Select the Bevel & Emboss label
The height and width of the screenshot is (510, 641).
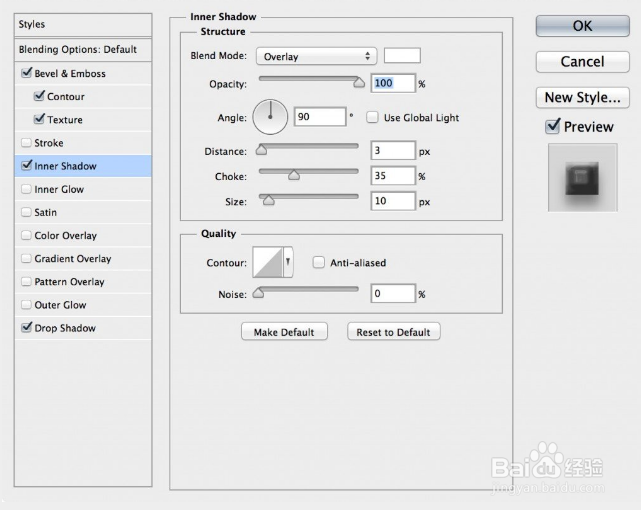click(x=70, y=74)
